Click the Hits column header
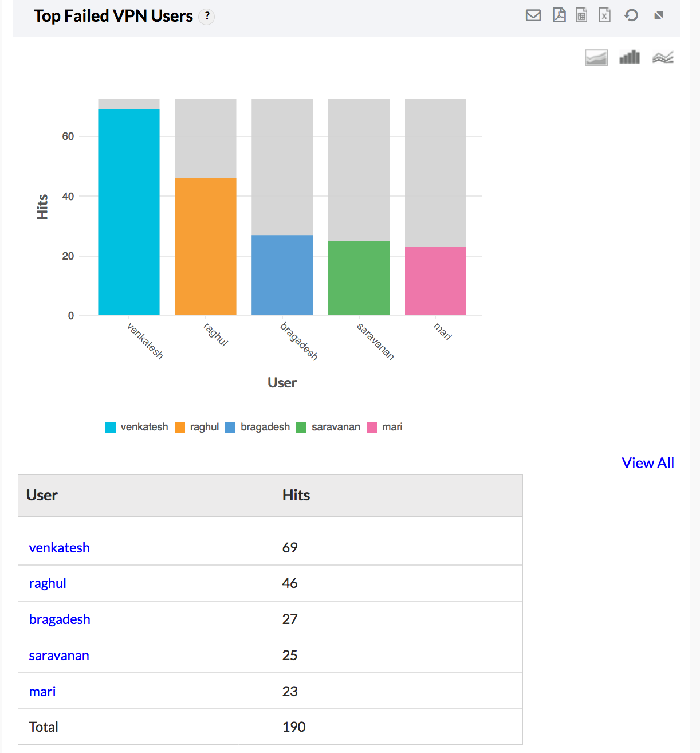This screenshot has height=753, width=700. coord(296,495)
